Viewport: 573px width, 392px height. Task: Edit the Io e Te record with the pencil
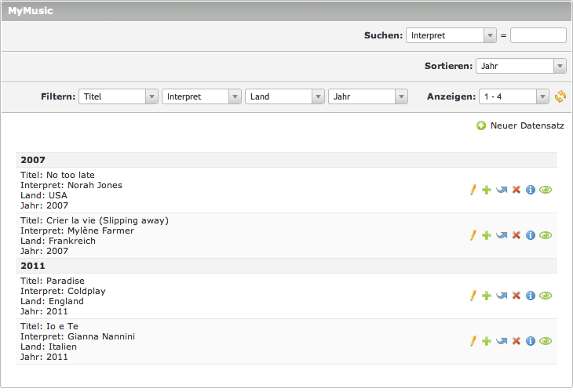[473, 341]
